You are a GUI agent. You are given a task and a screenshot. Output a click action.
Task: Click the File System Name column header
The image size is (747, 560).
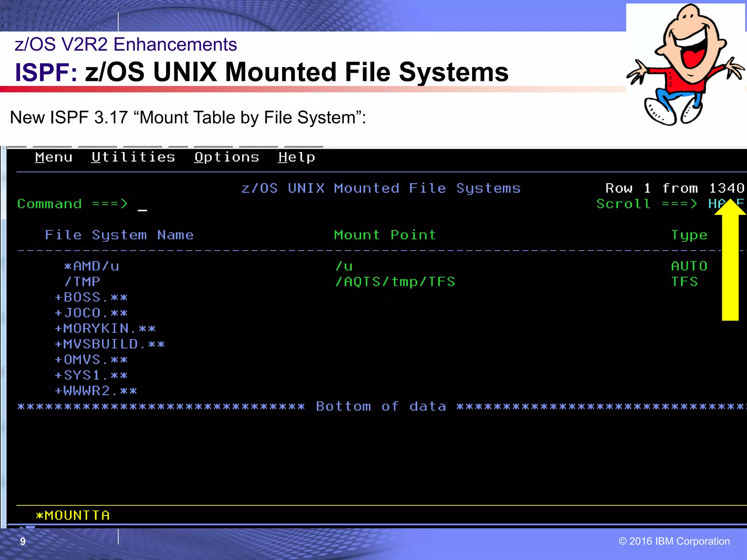(x=119, y=235)
